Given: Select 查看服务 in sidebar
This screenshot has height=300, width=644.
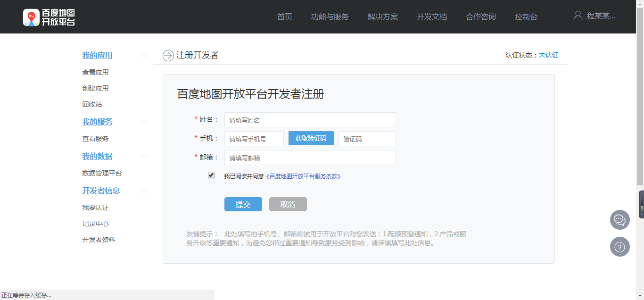Looking at the screenshot, I should click(x=96, y=139).
